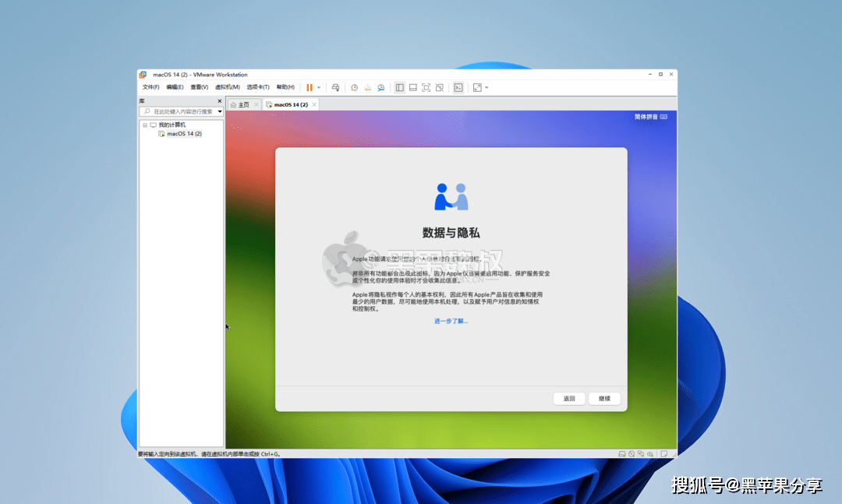The image size is (842, 504).
Task: Click the 数据与隐私 heading
Action: tap(451, 232)
